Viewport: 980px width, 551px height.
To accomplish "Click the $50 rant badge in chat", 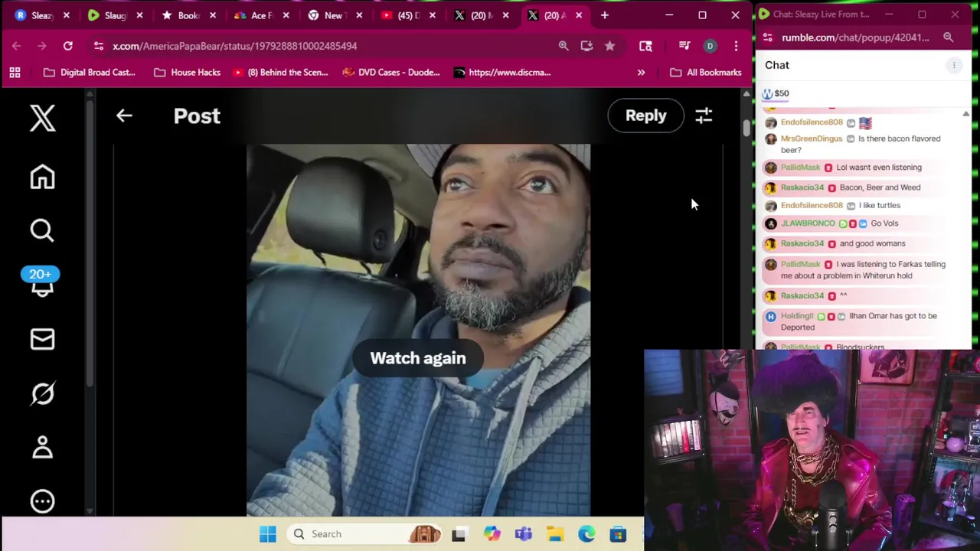I will point(776,93).
